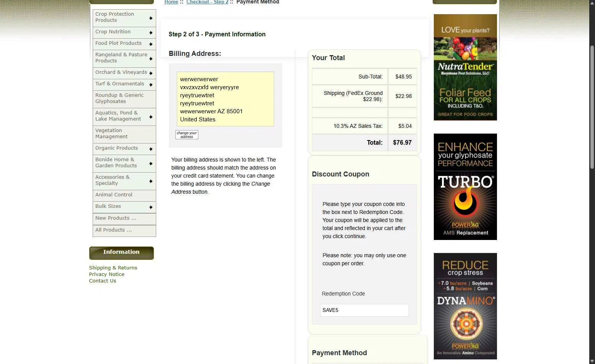
Task: Open Turbo glyphosate performance ad banner
Action: 465,187
